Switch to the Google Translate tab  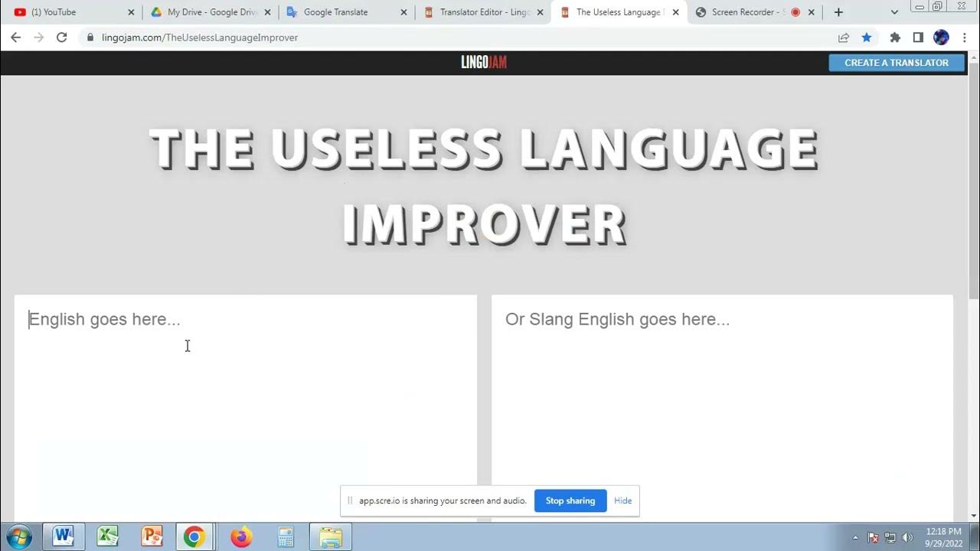pyautogui.click(x=346, y=12)
